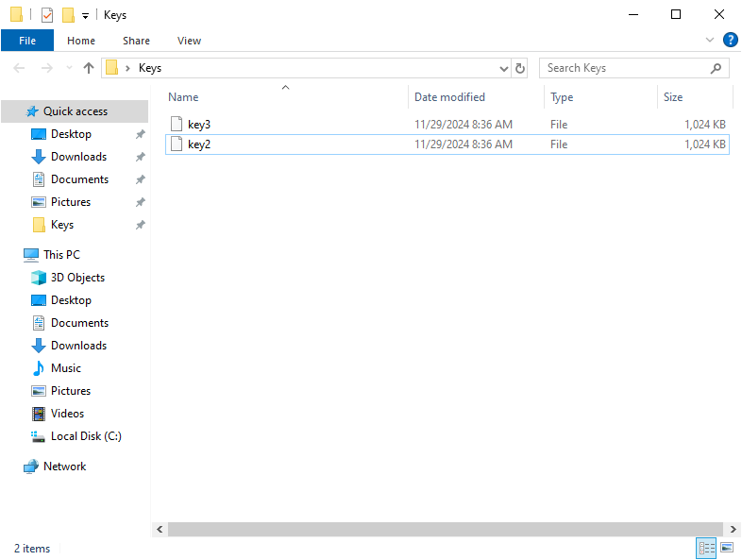Click the horizontal scrollbar thumb

pyautogui.click(x=446, y=529)
